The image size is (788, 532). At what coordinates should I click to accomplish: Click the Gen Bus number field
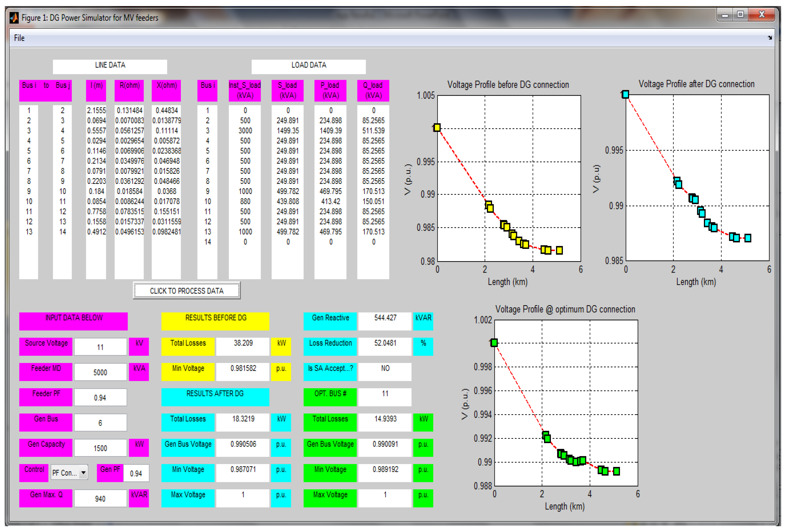click(x=100, y=423)
